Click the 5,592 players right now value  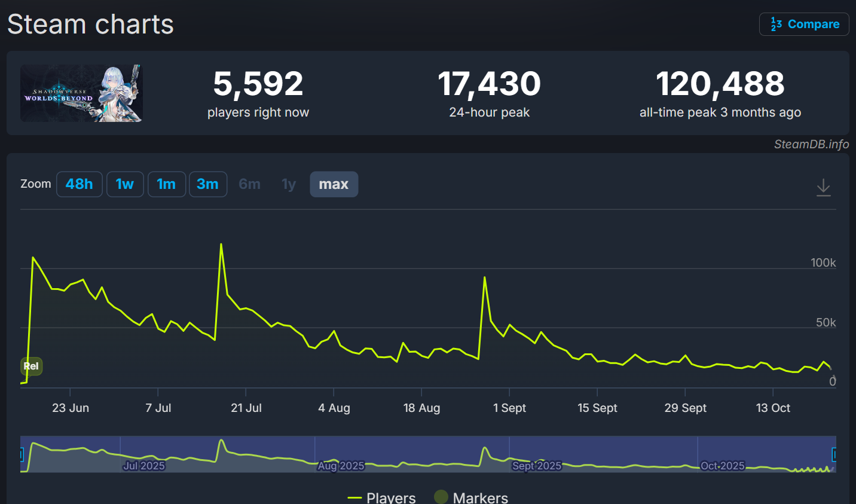pos(258,84)
